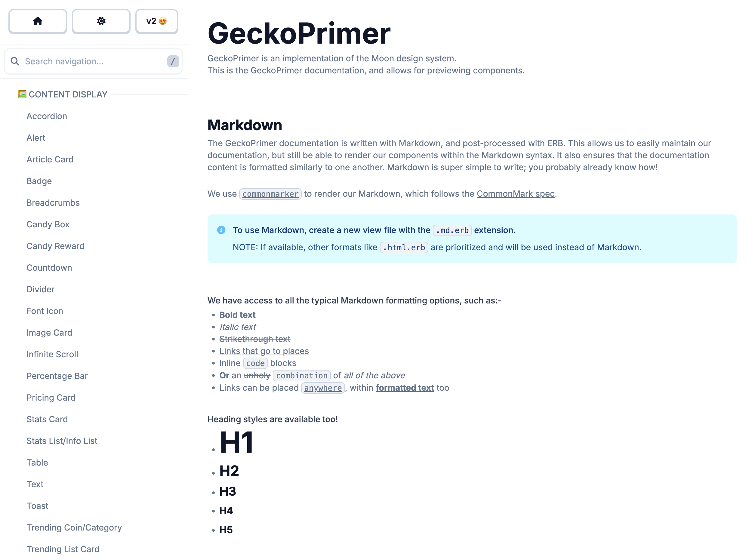The image size is (755, 560).
Task: Click the commonmarker inline code link
Action: click(271, 193)
